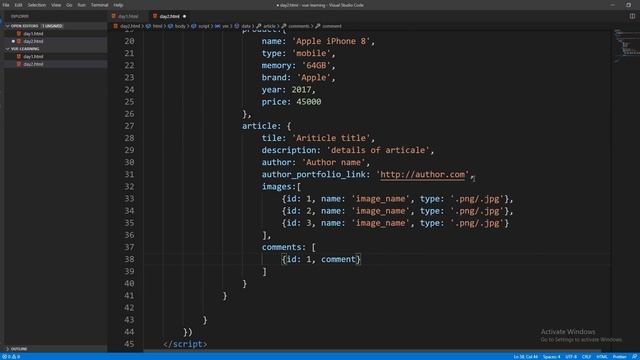Open the View menu
The width and height of the screenshot is (640, 360).
[x=56, y=5]
